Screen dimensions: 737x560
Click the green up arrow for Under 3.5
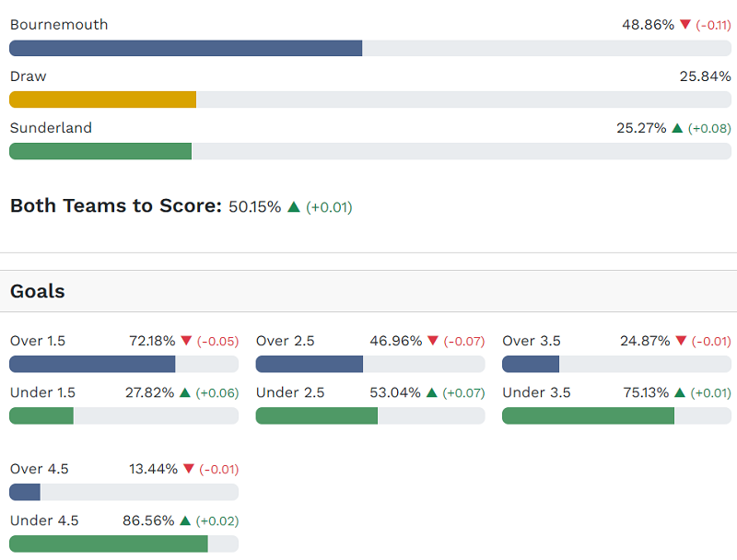pos(679,392)
